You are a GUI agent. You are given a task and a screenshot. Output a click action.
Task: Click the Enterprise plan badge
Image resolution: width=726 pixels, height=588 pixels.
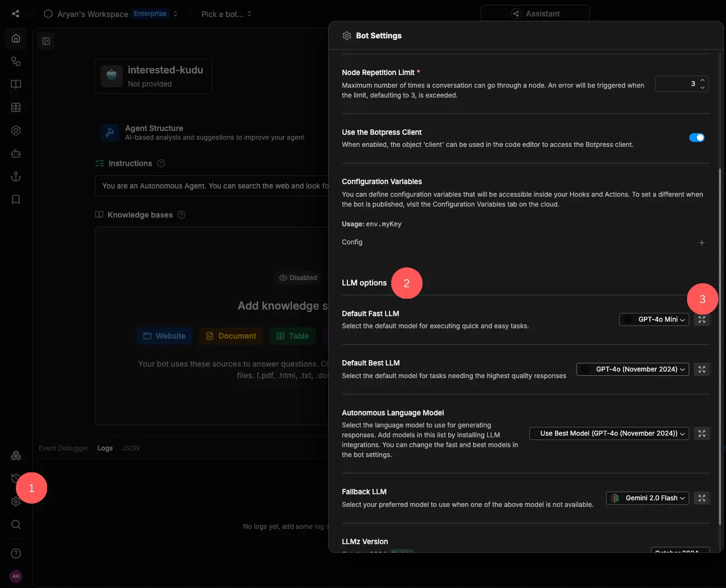click(150, 14)
